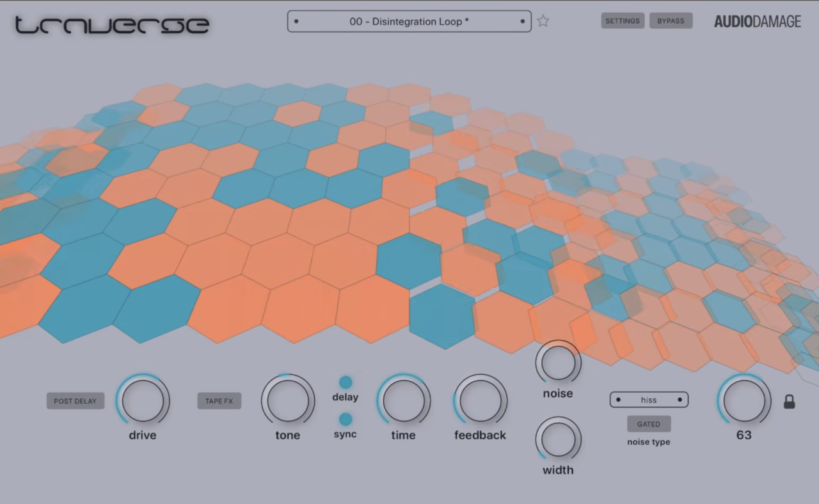Click the BYPASS button

(x=671, y=20)
